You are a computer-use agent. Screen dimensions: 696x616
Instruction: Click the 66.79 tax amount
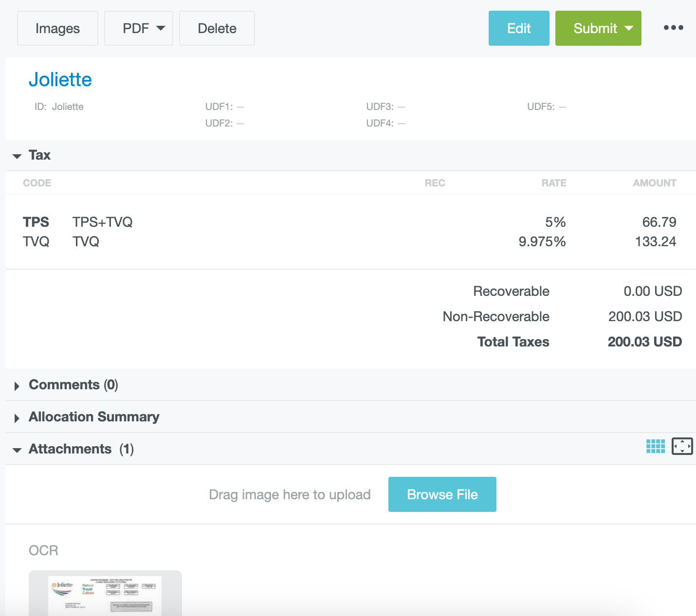[x=659, y=222]
